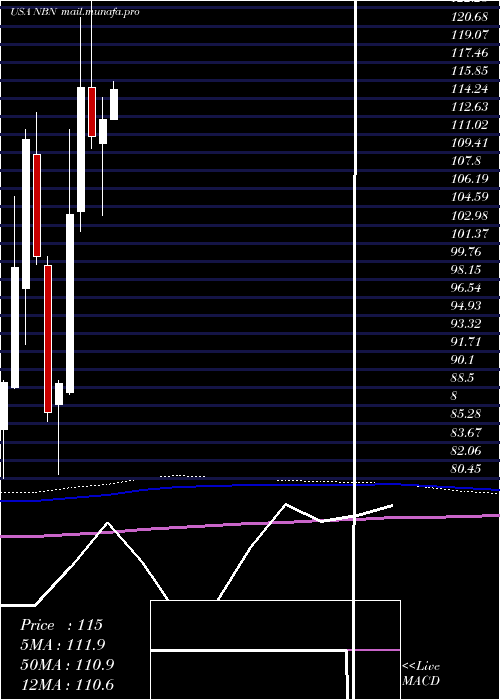Click the 90.1 price axis label
This screenshot has height=700, width=500.
coord(463,360)
